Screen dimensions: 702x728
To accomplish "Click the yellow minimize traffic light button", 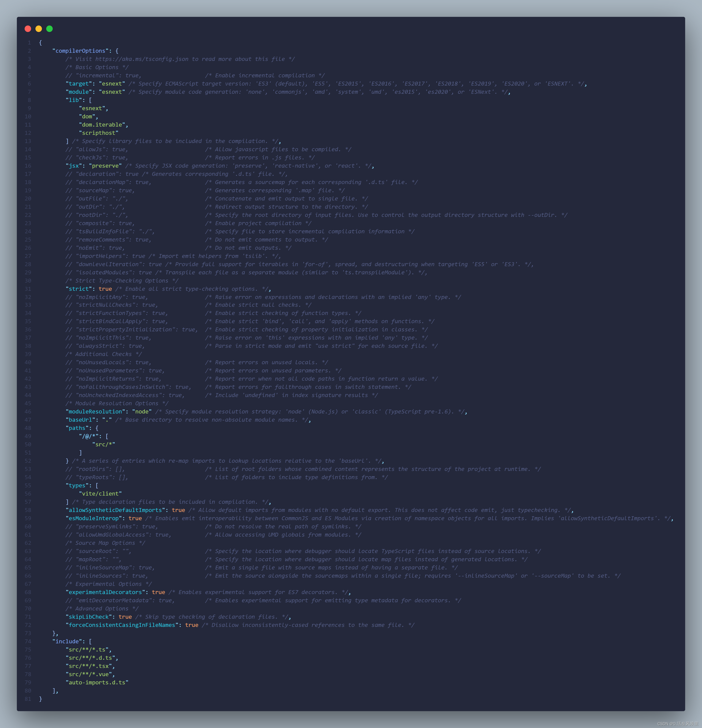I will coord(38,29).
